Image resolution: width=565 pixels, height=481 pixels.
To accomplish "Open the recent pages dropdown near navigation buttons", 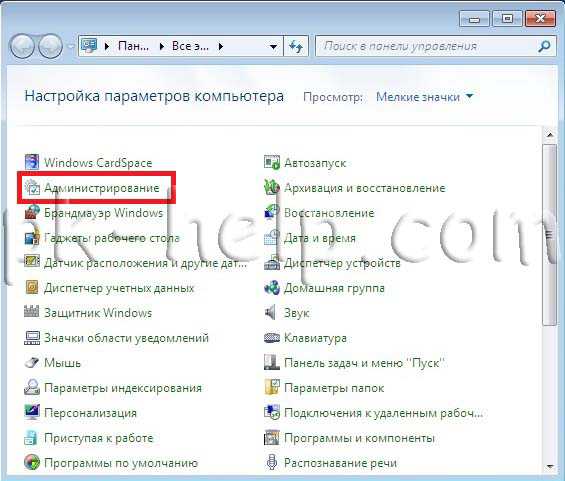I will (71, 46).
